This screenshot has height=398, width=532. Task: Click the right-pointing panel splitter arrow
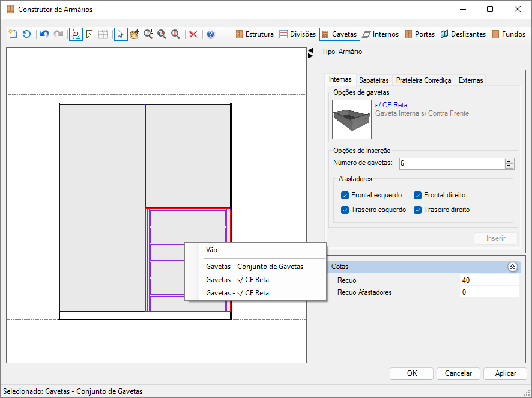point(310,56)
